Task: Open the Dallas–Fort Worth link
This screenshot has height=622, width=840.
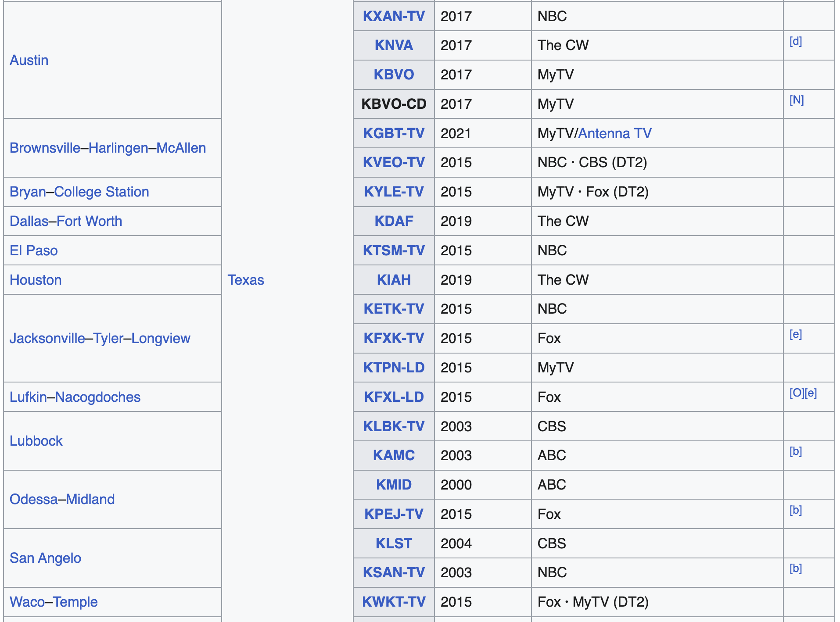Action: click(x=66, y=221)
